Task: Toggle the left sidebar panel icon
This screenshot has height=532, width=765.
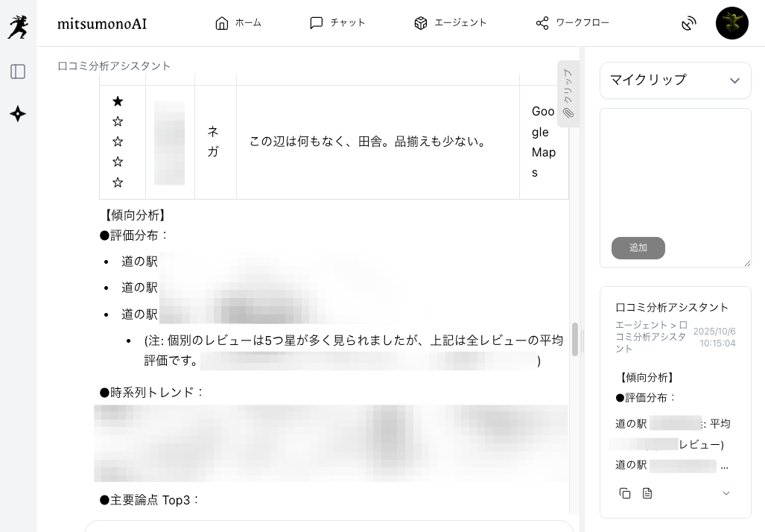Action: point(18,72)
